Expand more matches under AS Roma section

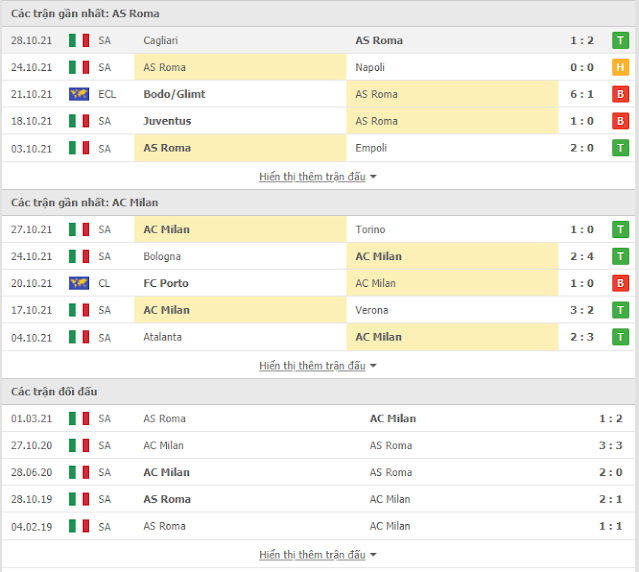pyautogui.click(x=318, y=176)
